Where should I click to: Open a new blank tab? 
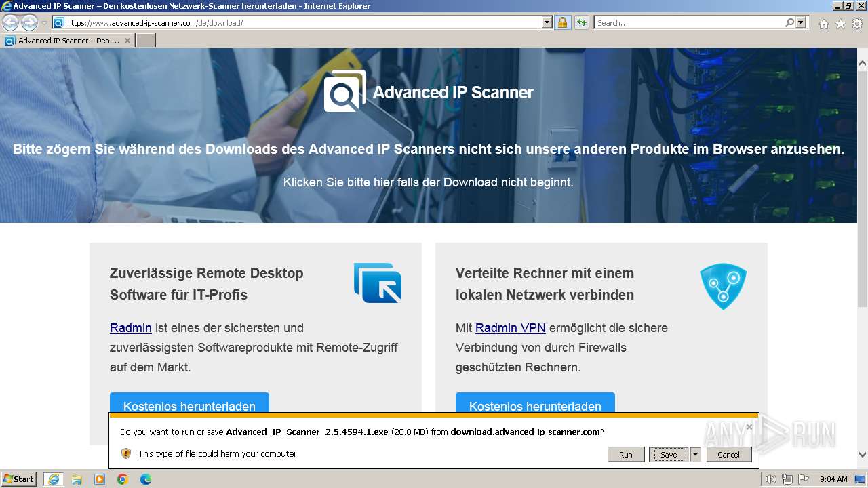pos(146,41)
